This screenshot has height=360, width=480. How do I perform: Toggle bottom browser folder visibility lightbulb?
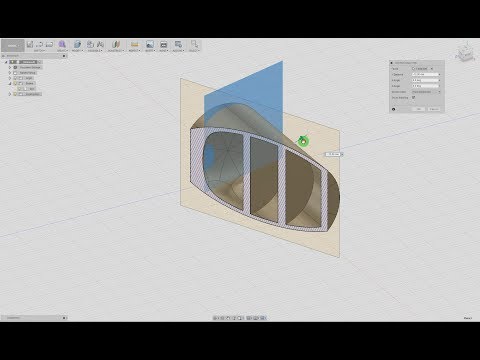(x=15, y=94)
